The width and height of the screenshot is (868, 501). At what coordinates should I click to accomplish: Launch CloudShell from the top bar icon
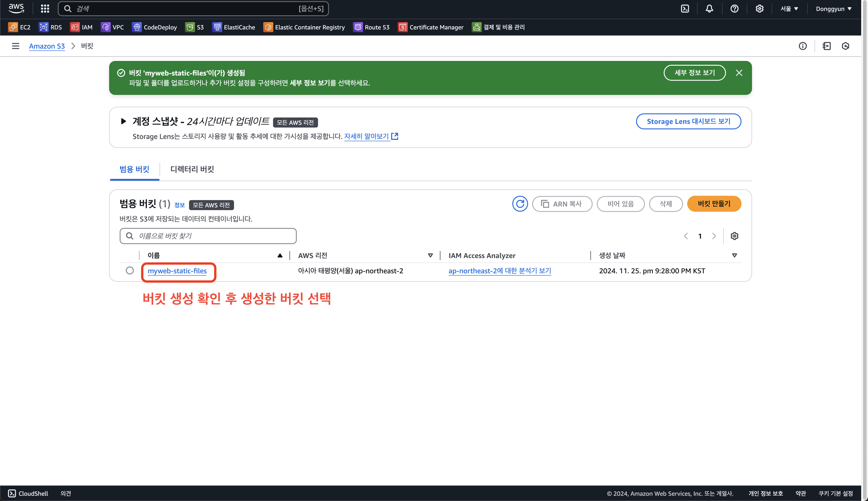click(x=685, y=9)
